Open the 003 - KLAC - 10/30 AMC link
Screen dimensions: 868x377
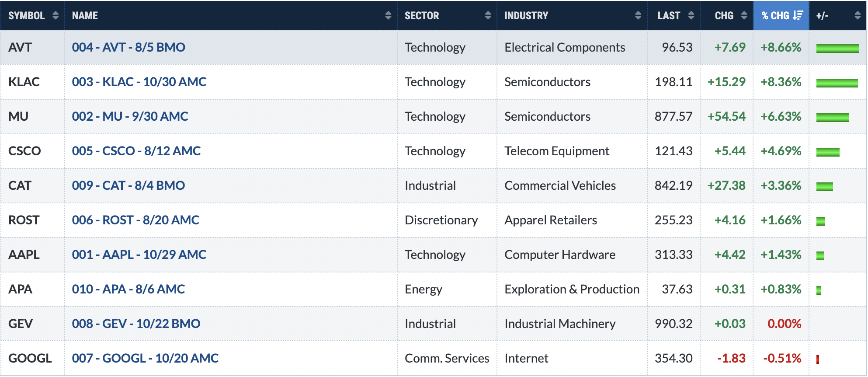click(139, 82)
